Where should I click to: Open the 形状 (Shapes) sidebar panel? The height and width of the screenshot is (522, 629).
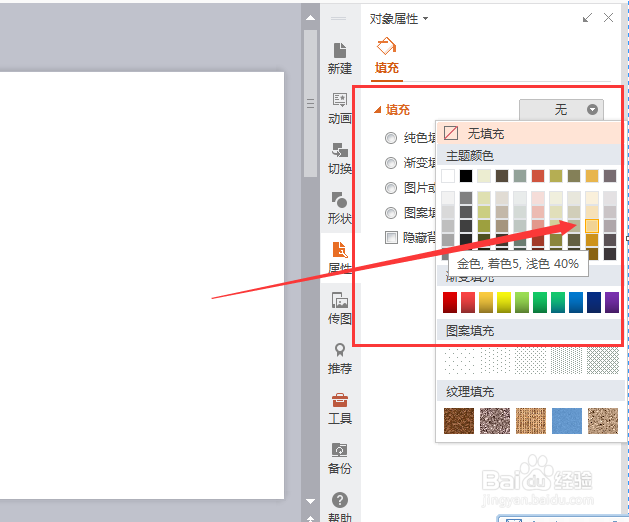[340, 208]
